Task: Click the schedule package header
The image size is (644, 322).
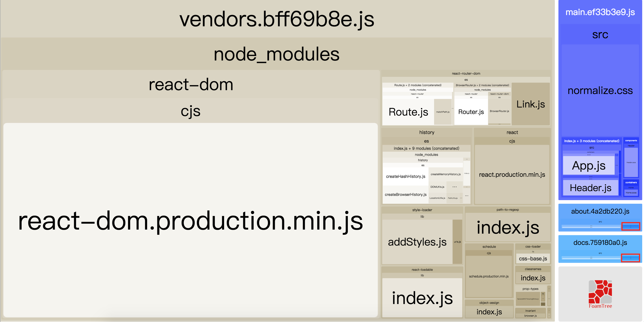Action: click(489, 246)
